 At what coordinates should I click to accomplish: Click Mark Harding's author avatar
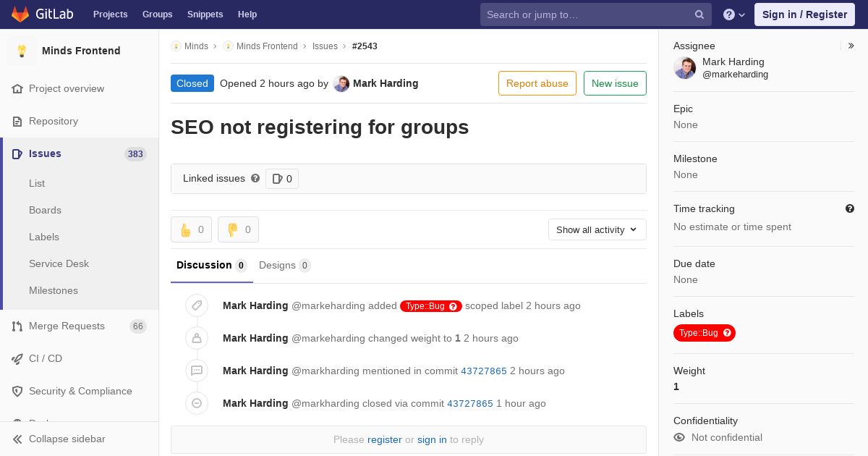pyautogui.click(x=341, y=84)
